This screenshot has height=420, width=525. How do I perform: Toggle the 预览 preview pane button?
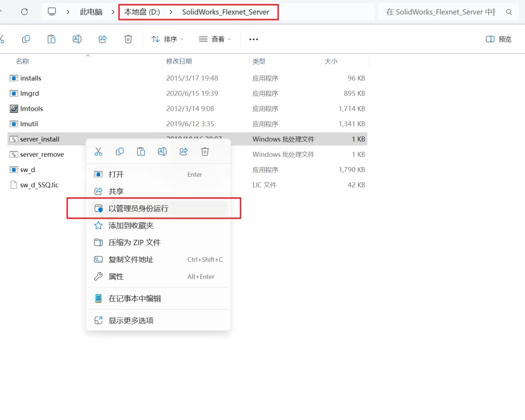pos(499,39)
